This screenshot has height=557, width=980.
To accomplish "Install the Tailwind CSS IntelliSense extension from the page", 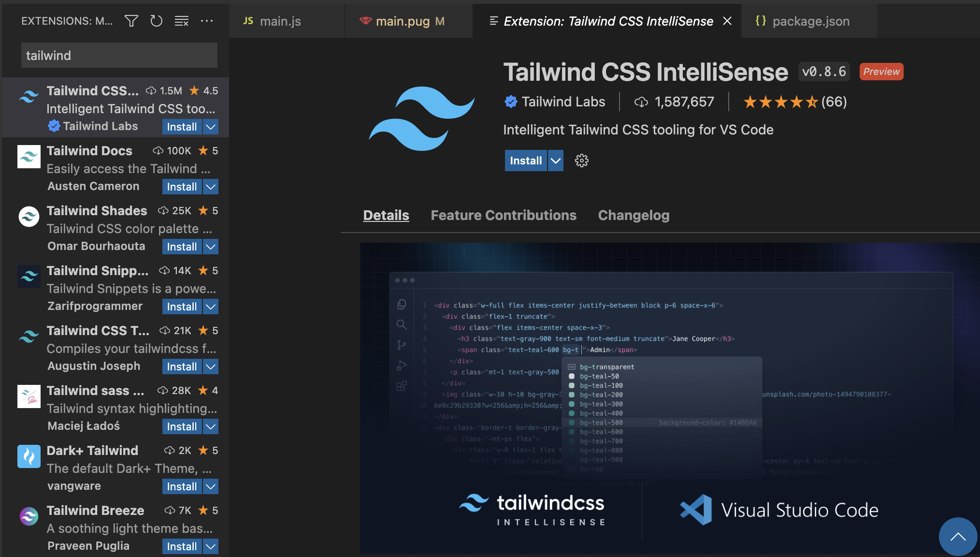I will click(x=525, y=161).
